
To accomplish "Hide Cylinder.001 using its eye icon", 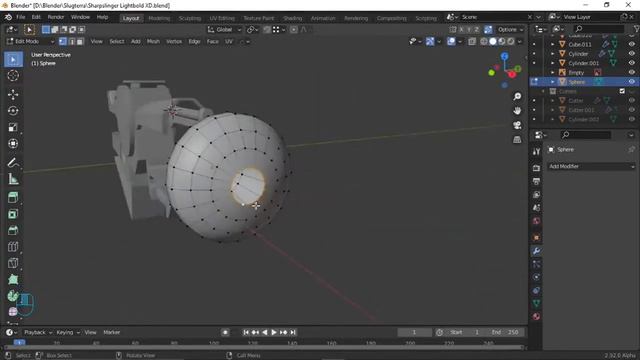I will 631,63.
